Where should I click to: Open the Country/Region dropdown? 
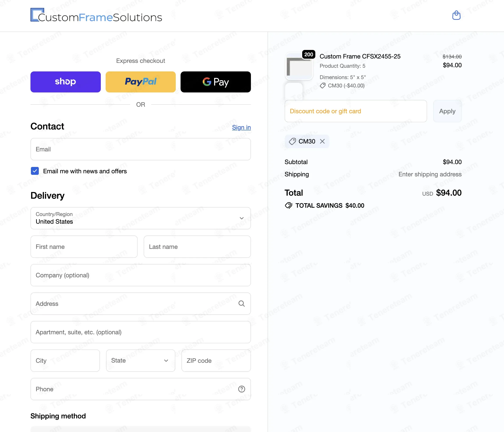141,218
